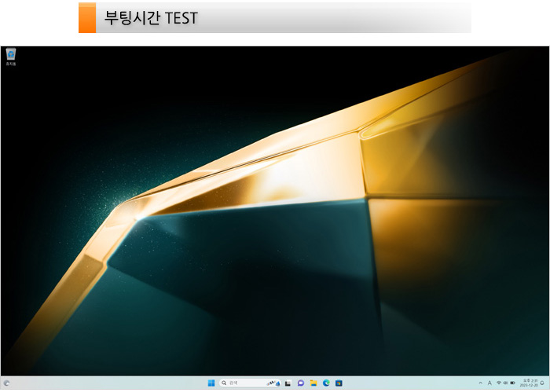Open the Recycle Bin desktop icon
Viewport: 550px width, 392px height.
coord(11,57)
